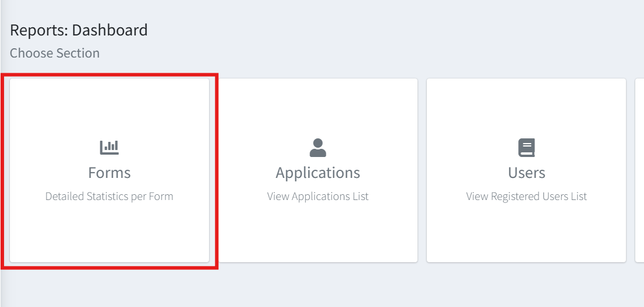Open the Forms section title
The height and width of the screenshot is (307, 644).
pyautogui.click(x=109, y=173)
